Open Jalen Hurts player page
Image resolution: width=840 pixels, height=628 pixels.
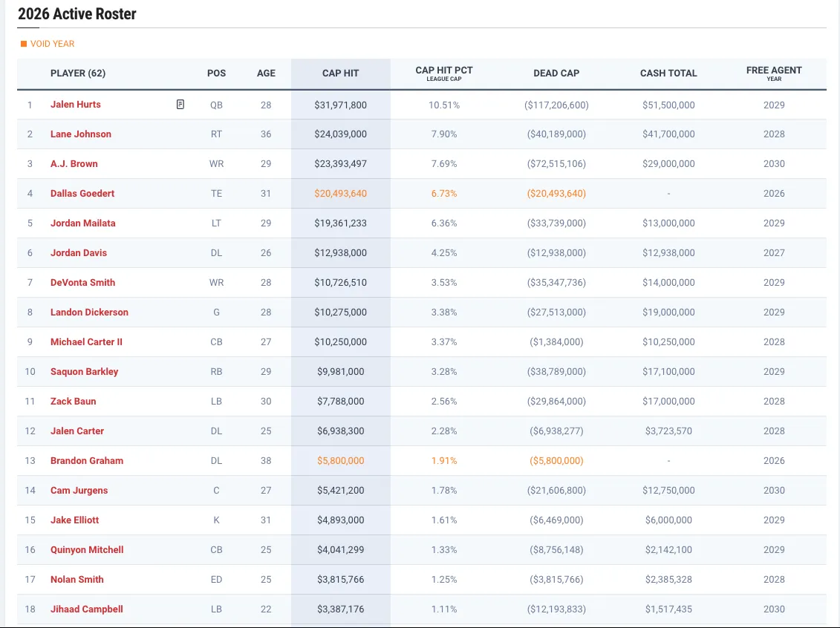click(76, 105)
